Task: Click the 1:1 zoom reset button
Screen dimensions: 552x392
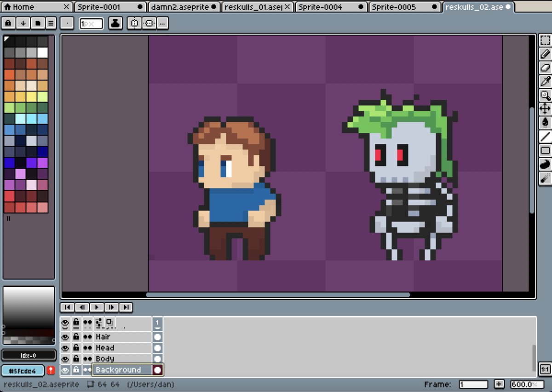Action: click(x=545, y=369)
